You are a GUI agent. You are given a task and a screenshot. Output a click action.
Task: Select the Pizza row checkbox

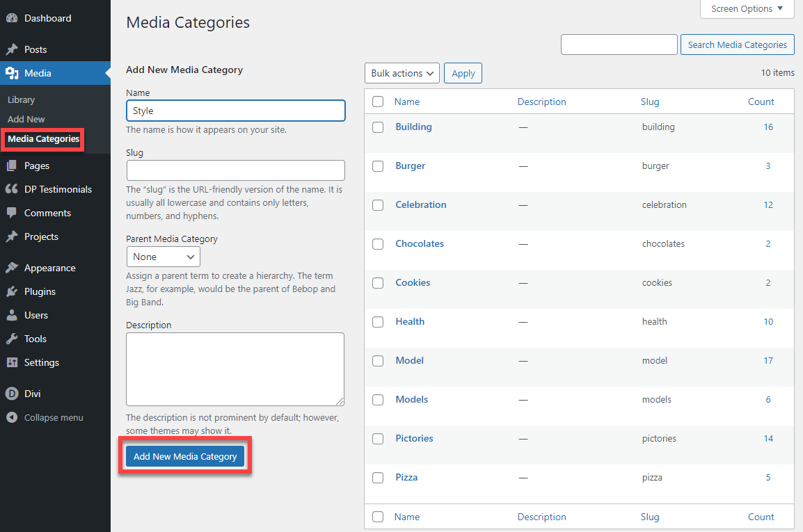[x=378, y=478]
